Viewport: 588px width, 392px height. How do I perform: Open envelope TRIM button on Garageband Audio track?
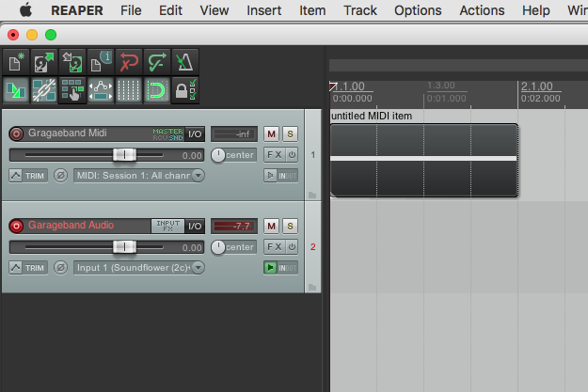tap(28, 268)
